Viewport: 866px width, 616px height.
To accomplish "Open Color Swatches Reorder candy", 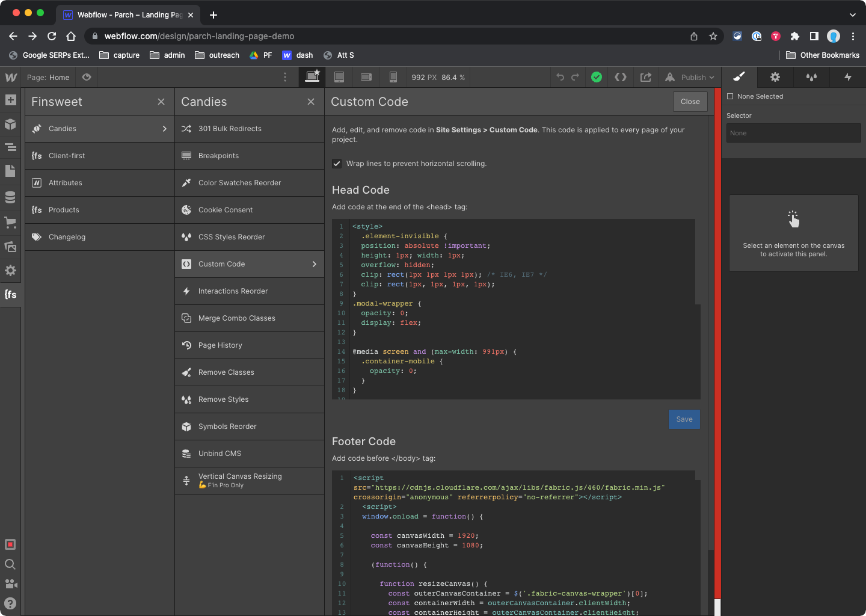I will 250,183.
